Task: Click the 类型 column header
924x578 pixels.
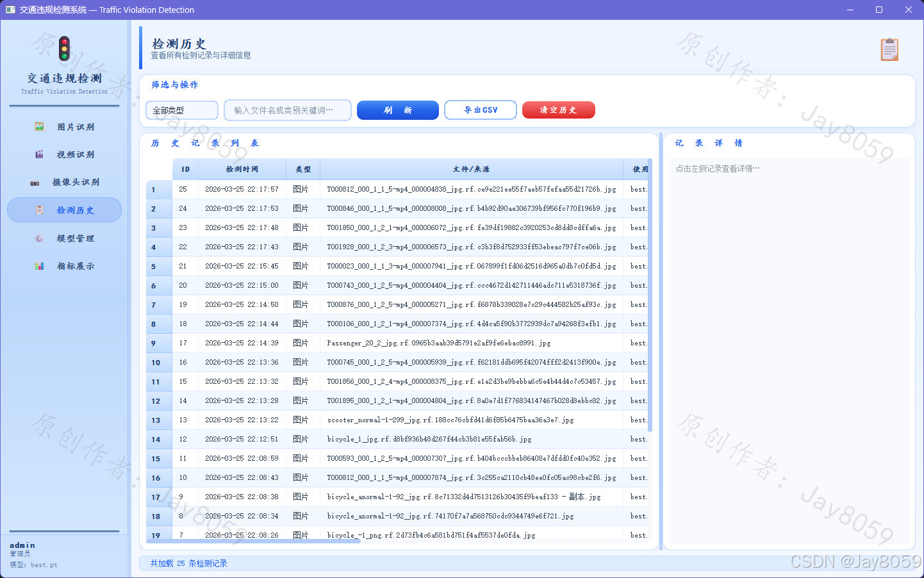Action: coord(303,169)
